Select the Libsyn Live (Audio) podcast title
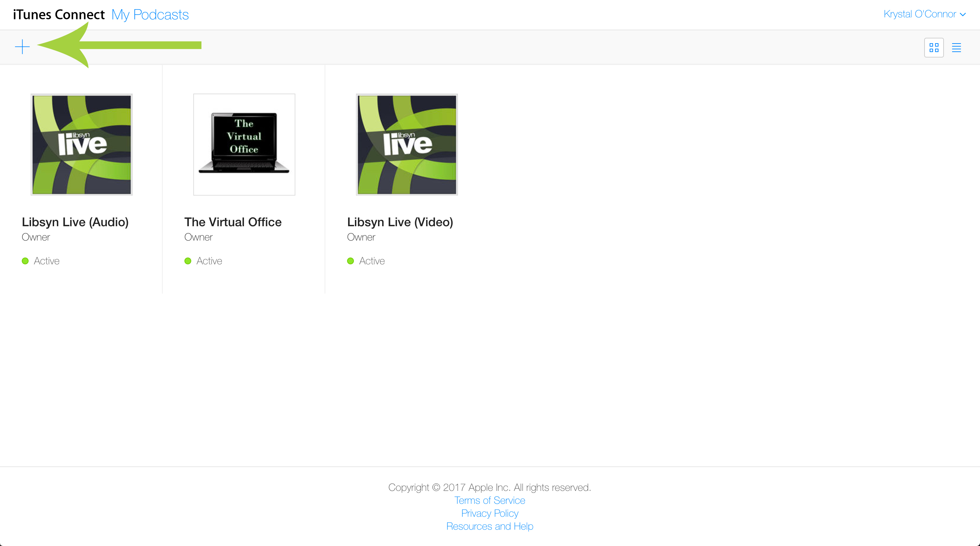The height and width of the screenshot is (546, 980). tap(75, 222)
